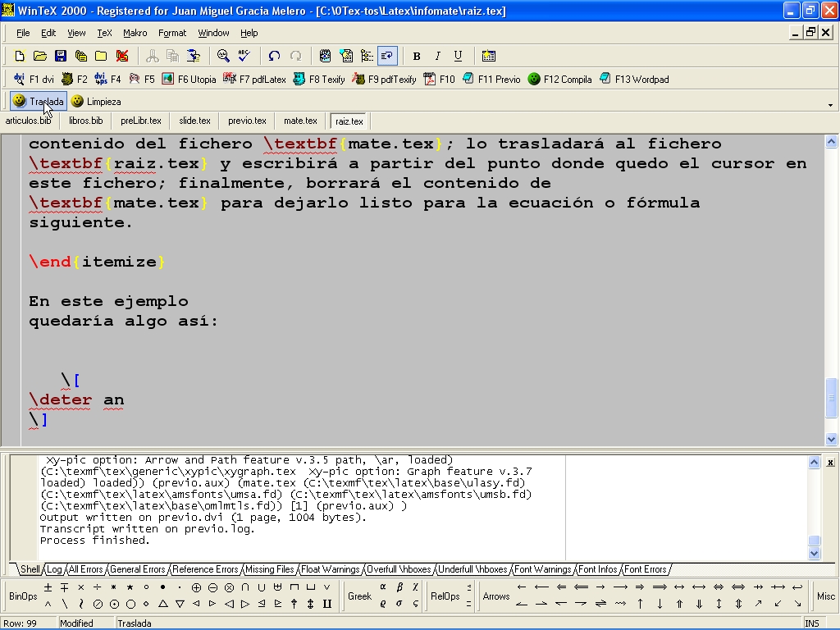The image size is (840, 630).
Task: Click the INS status indicator
Action: point(811,623)
